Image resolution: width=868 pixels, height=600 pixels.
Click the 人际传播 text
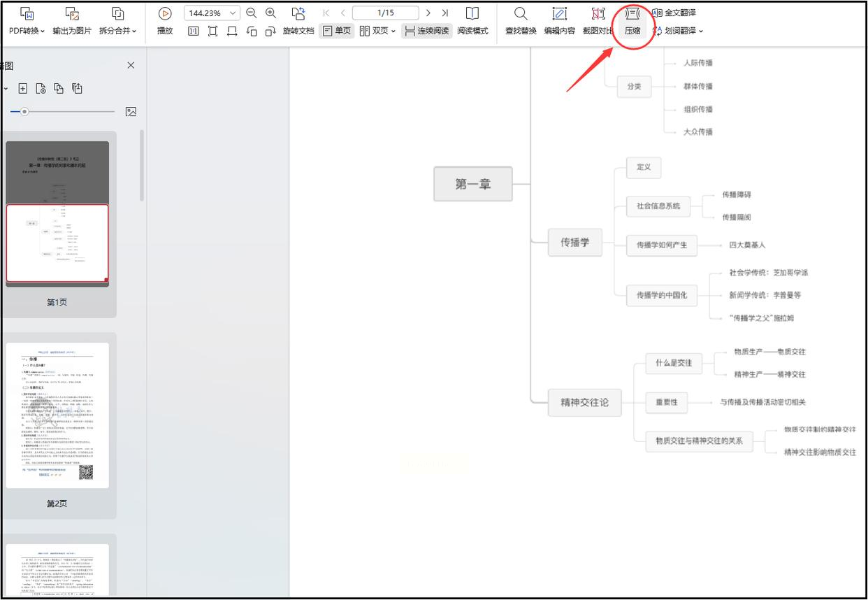tap(698, 63)
